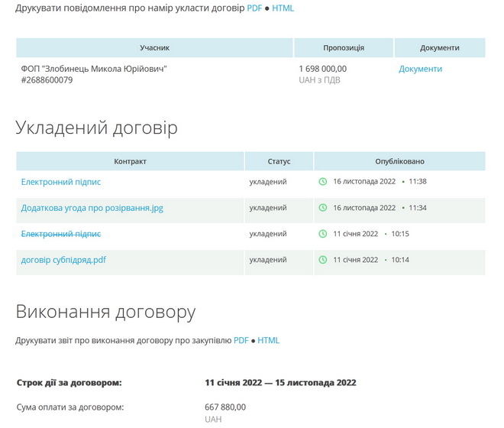Click the Контракт column header

130,161
